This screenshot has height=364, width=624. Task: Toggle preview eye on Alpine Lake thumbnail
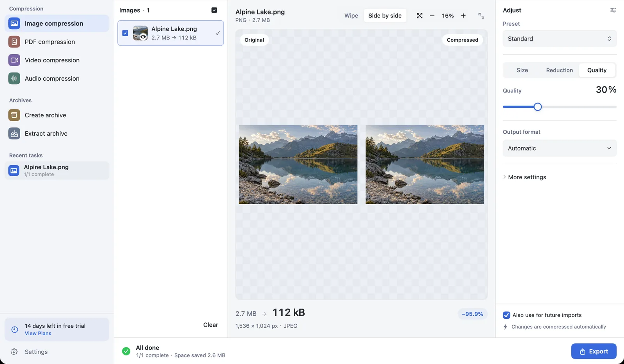(x=143, y=37)
